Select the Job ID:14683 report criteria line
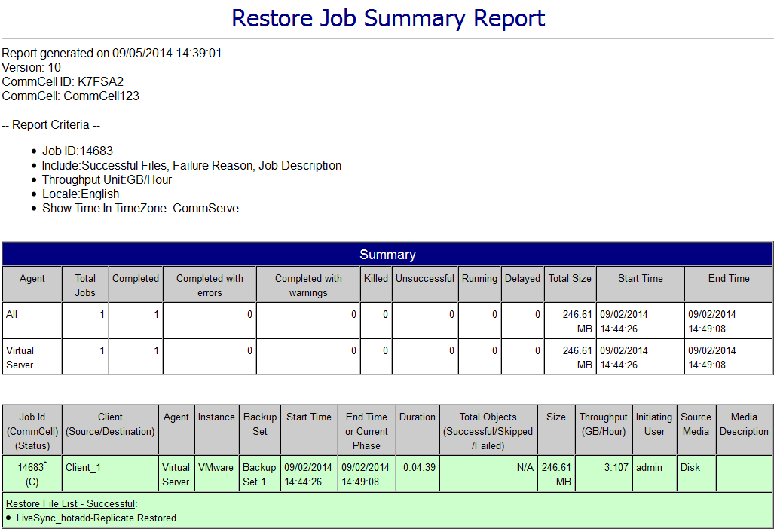 [x=78, y=151]
